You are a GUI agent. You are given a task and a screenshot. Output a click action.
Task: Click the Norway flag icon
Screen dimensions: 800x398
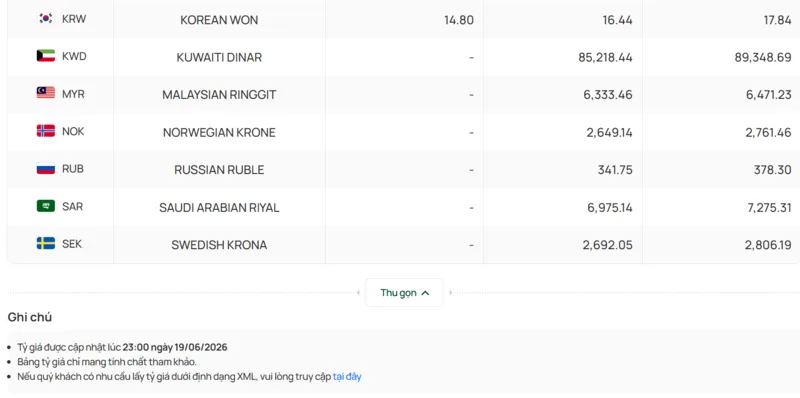point(45,131)
